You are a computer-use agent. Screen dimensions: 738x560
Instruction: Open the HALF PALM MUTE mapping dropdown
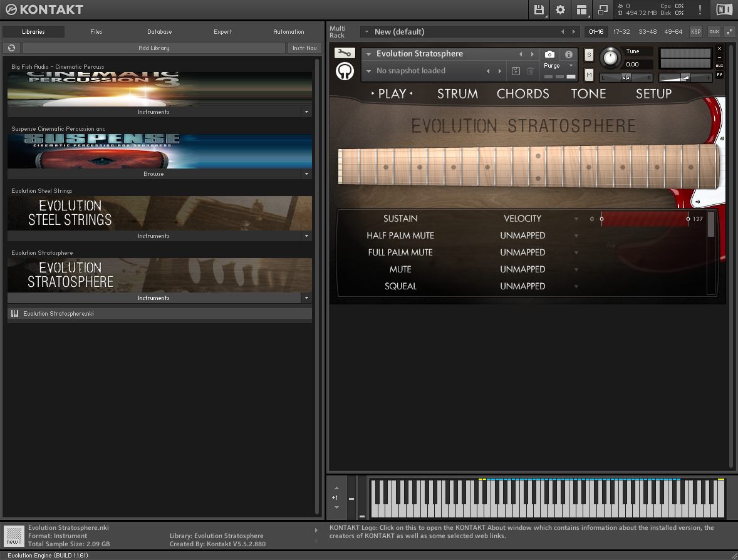pos(576,236)
